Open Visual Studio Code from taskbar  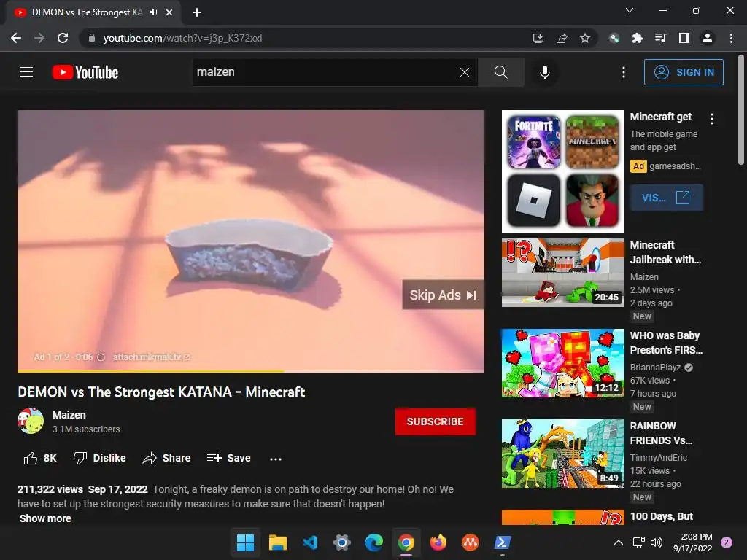[x=310, y=542]
